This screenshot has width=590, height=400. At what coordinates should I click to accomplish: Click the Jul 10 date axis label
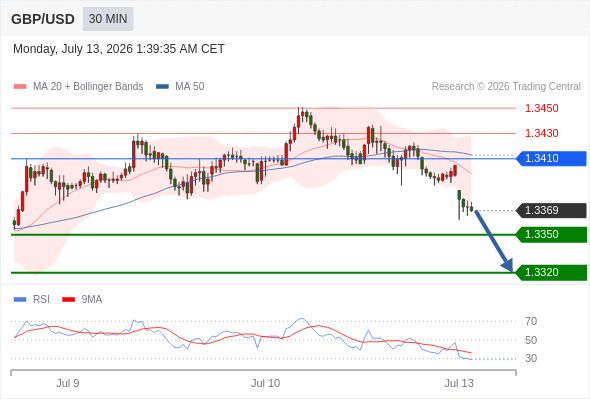pyautogui.click(x=266, y=383)
